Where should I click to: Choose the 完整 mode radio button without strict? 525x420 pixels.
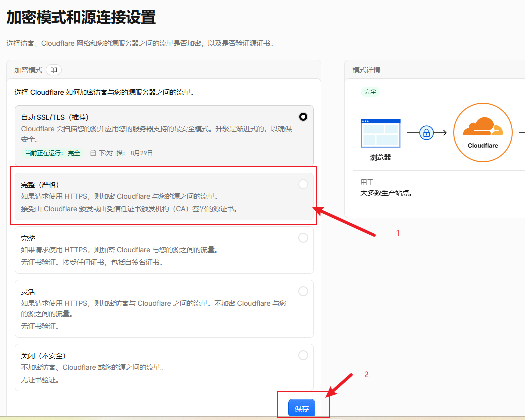303,238
